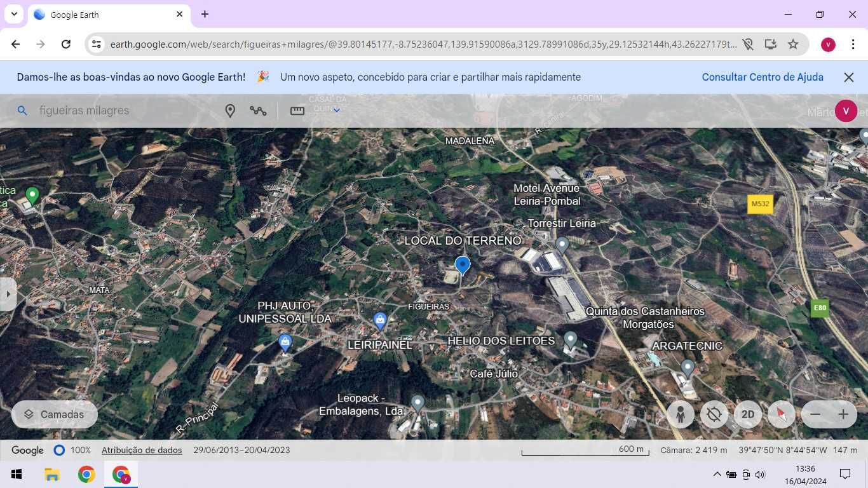Bookmark this page with the star
This screenshot has height=488, width=868.
[x=793, y=44]
